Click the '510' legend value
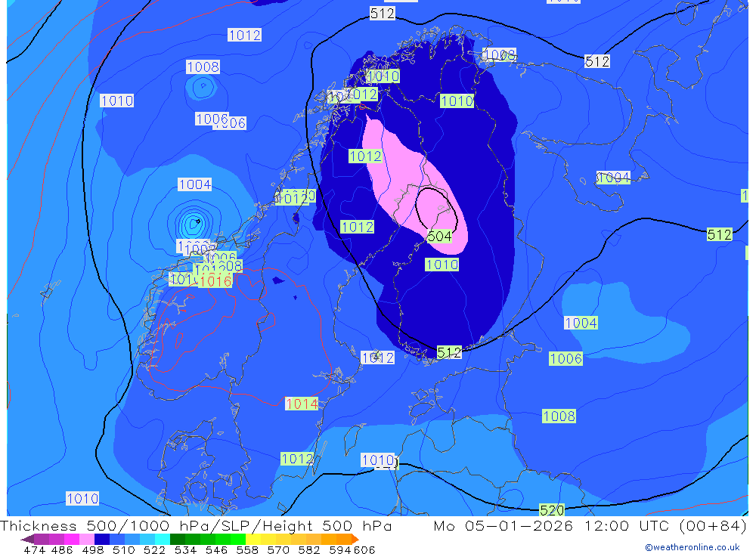Image resolution: width=756 pixels, height=554 pixels. point(124,549)
